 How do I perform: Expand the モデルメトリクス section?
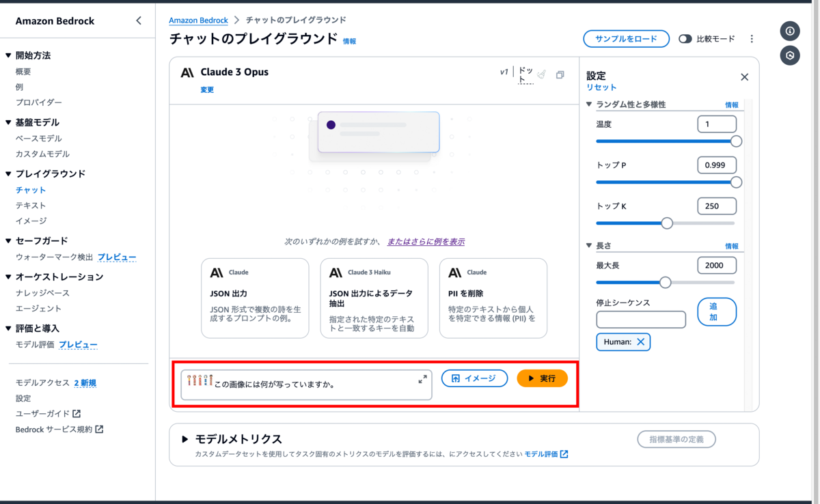point(185,439)
